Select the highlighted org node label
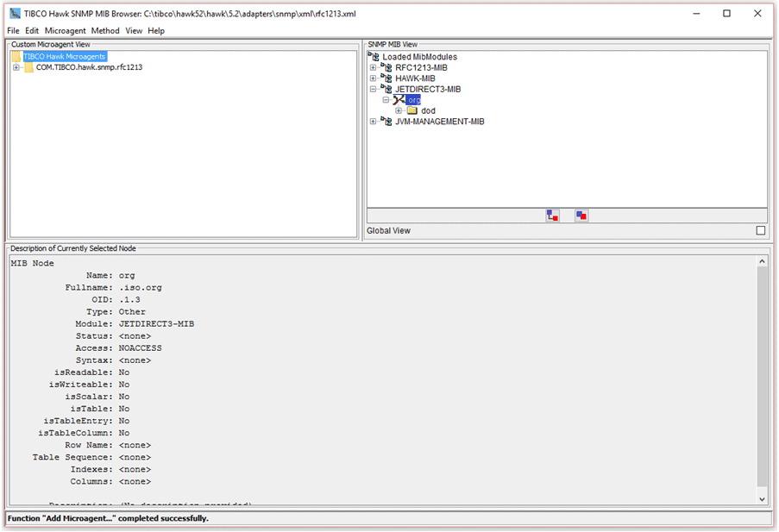This screenshot has height=532, width=779. pyautogui.click(x=414, y=100)
